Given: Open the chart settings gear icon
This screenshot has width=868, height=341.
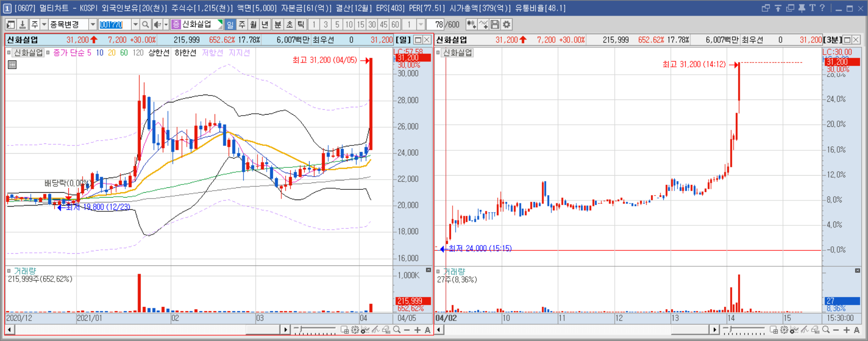Looking at the screenshot, I should [507, 24].
